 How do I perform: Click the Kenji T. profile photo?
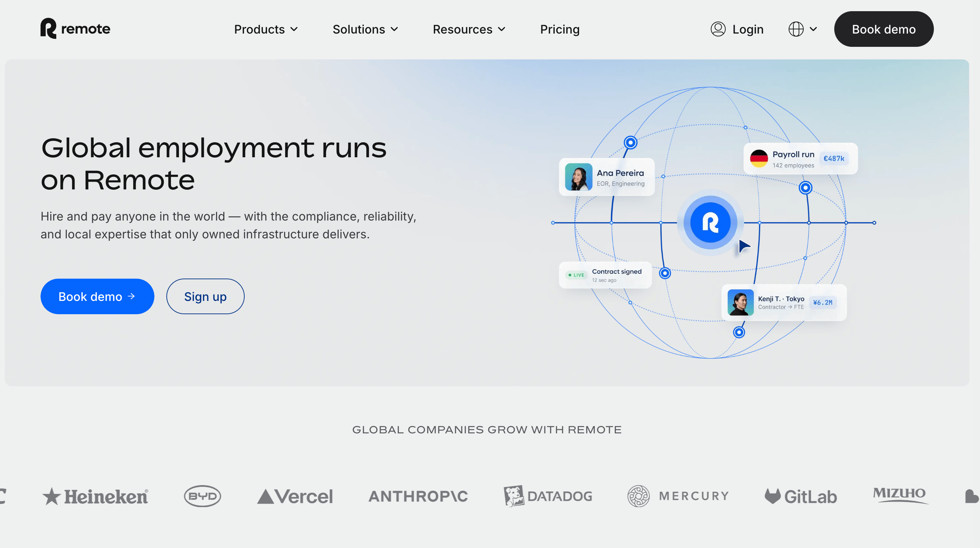click(740, 302)
